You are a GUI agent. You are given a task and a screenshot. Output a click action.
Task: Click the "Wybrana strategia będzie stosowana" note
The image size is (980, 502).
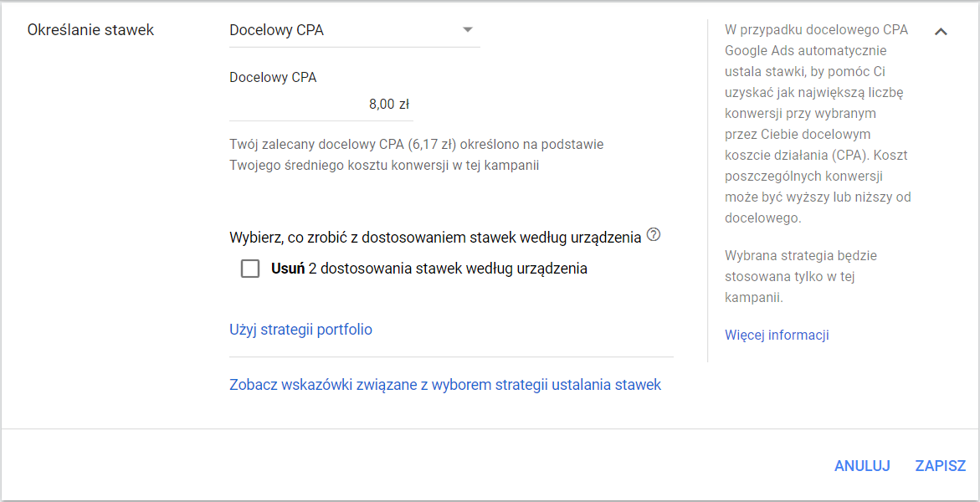(801, 276)
